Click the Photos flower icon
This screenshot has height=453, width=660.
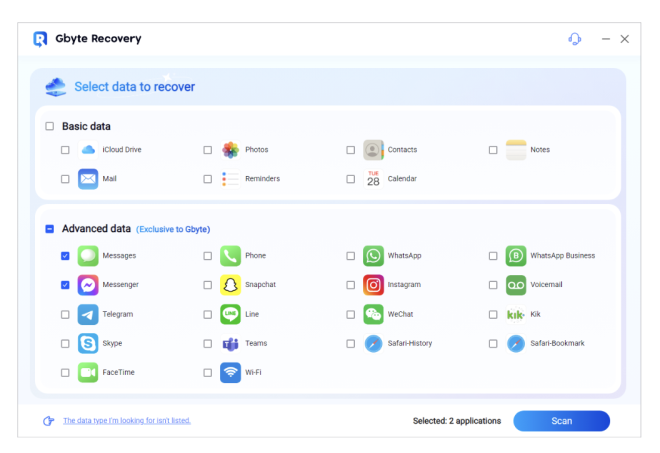[x=231, y=150]
